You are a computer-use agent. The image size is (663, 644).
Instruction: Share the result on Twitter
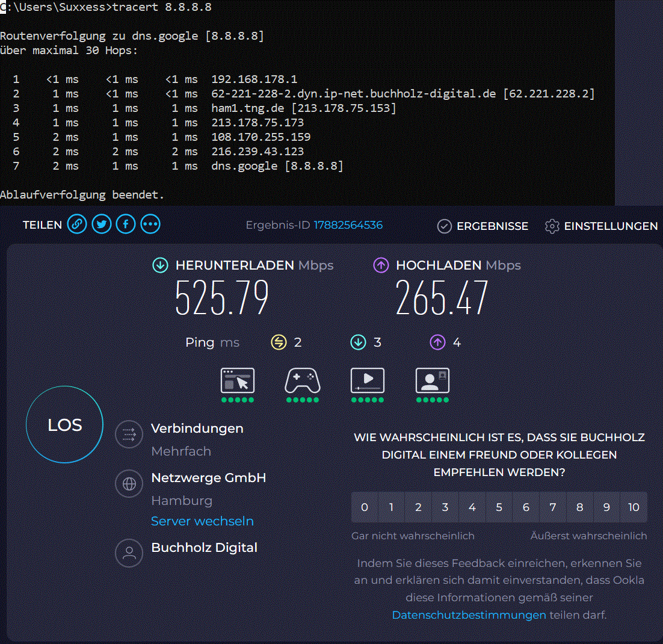pos(102,224)
